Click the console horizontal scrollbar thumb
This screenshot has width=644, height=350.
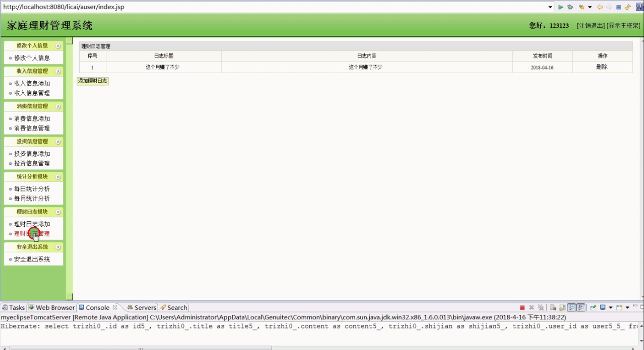pos(141,348)
